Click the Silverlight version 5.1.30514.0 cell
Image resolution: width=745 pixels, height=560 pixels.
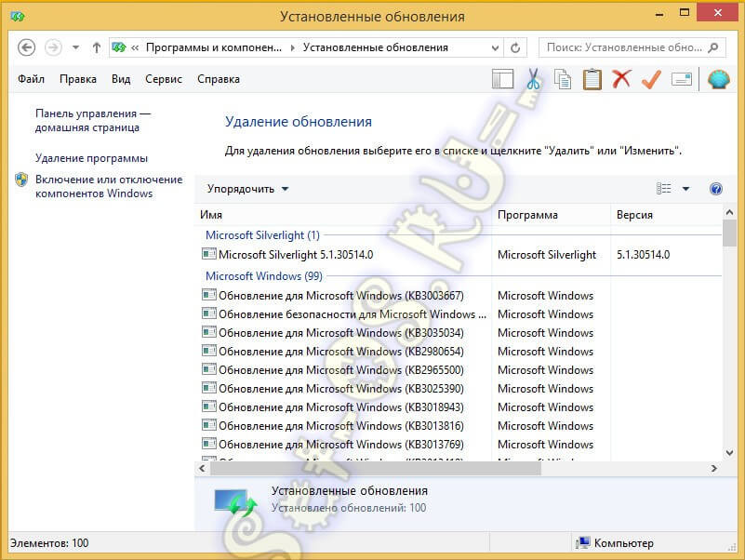pos(643,255)
